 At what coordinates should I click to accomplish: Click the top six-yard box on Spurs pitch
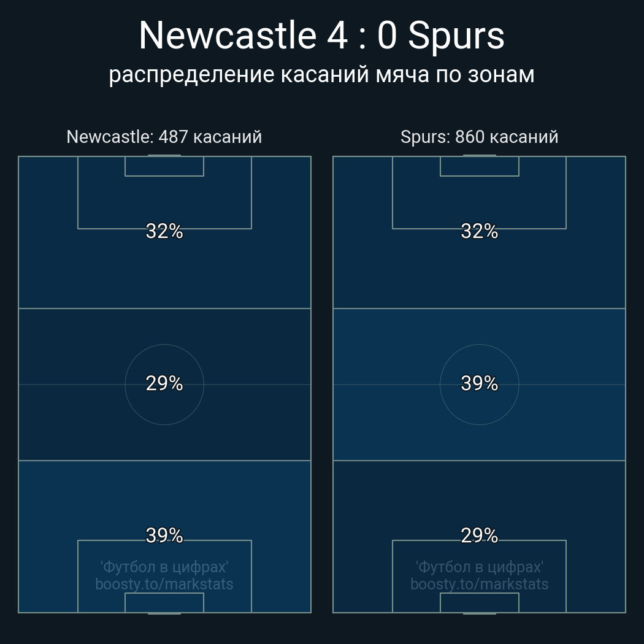[479, 166]
